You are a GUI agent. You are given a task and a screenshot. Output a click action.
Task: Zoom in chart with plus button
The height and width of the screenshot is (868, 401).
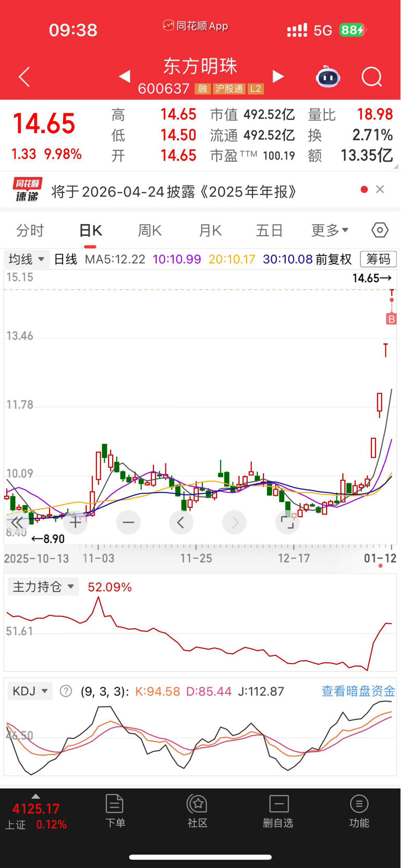76,522
